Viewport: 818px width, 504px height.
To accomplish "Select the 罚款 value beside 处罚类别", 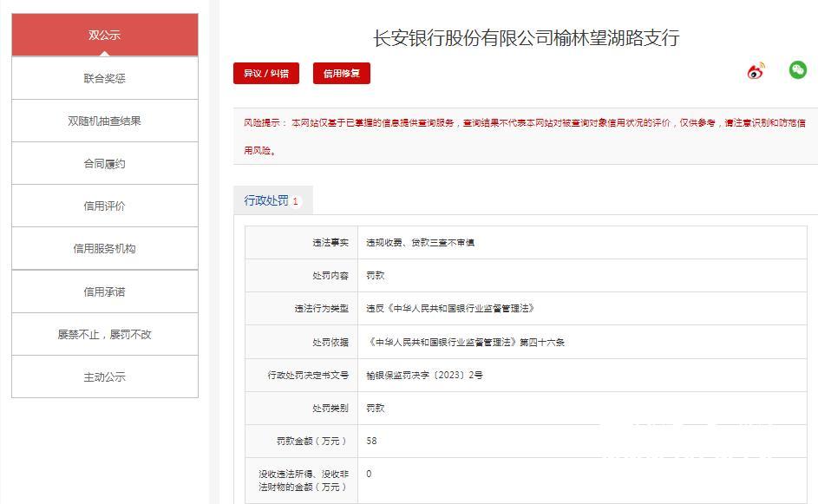I will click(375, 408).
